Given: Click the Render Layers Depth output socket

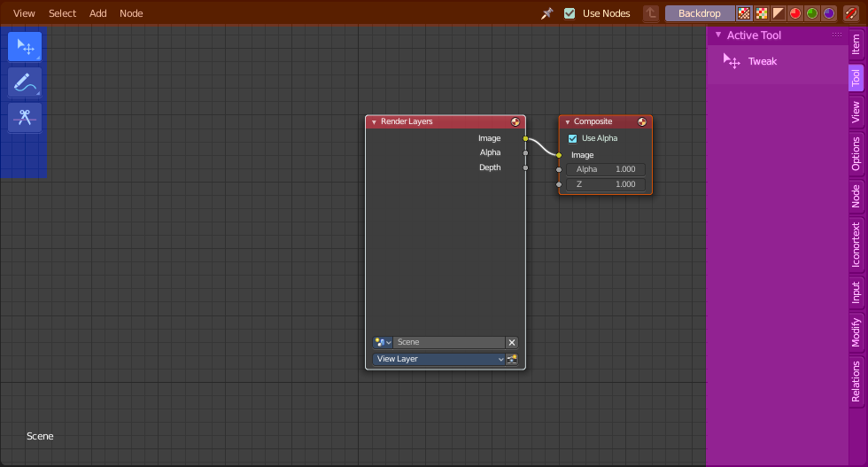Looking at the screenshot, I should [x=525, y=167].
